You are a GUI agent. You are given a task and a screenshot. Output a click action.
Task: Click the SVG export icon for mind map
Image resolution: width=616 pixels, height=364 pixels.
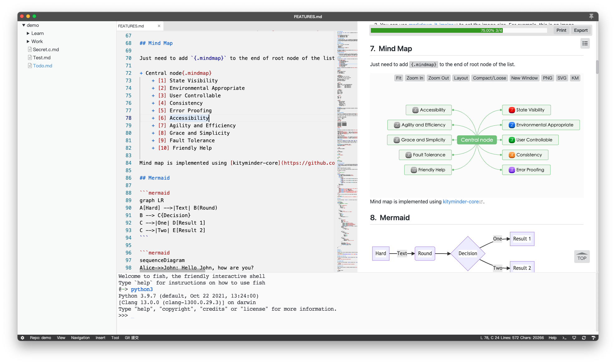click(x=562, y=78)
